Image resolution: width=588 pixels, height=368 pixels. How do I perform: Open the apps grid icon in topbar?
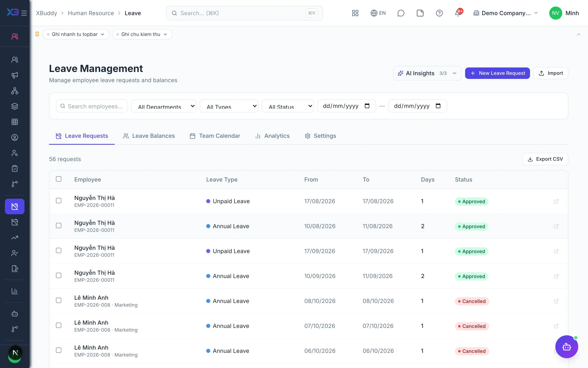point(355,13)
